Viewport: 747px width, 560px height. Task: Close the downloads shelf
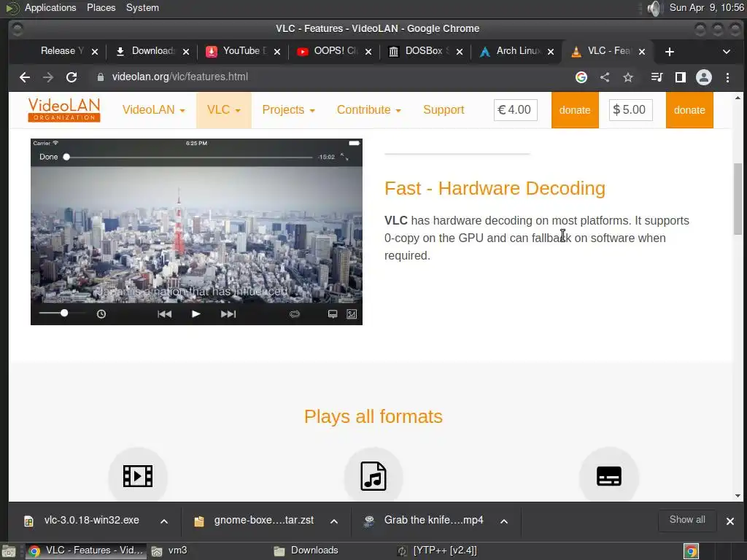tap(729, 521)
